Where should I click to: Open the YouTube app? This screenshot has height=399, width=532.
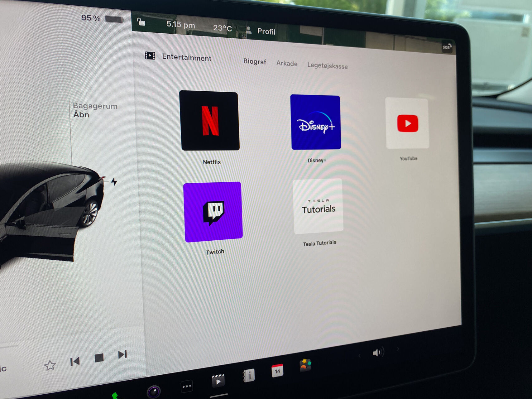[x=407, y=123]
